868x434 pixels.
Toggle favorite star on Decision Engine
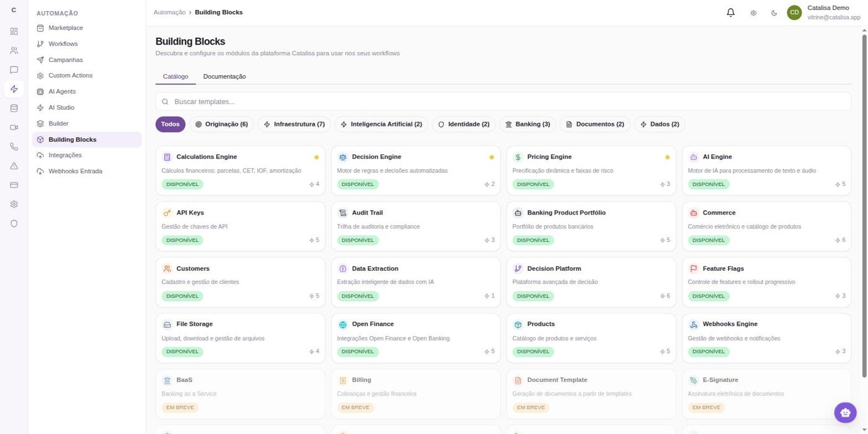pos(492,157)
